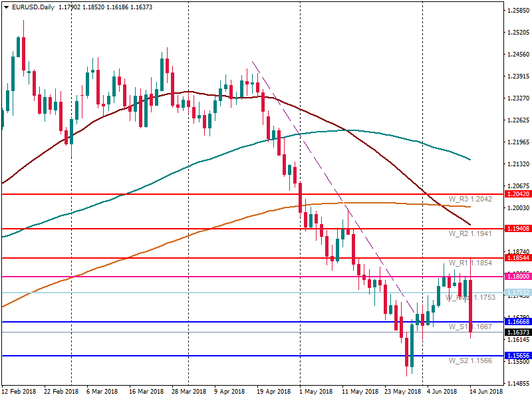Viewport: 532px width, 399px height.
Task: Click the blue 1.15656 price label
Action: coord(517,356)
